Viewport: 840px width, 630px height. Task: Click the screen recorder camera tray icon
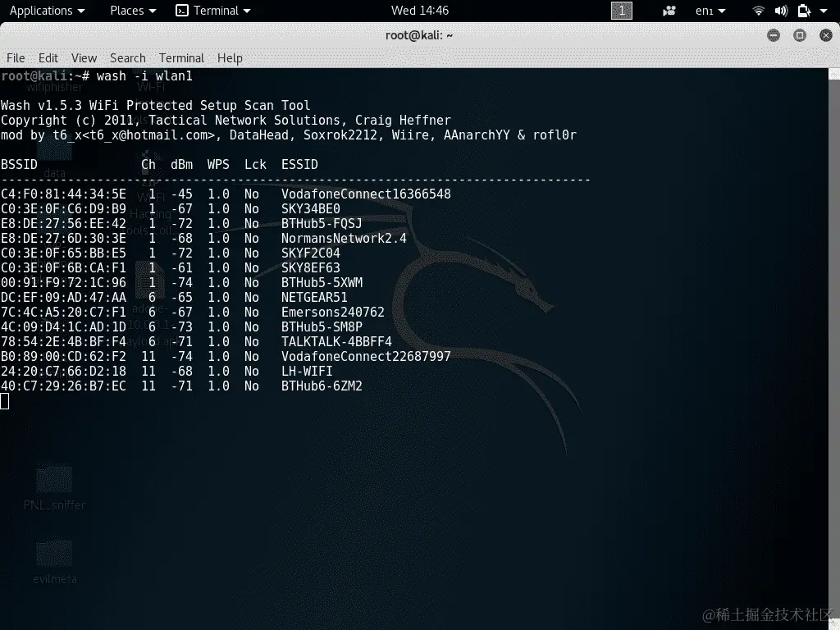point(669,11)
